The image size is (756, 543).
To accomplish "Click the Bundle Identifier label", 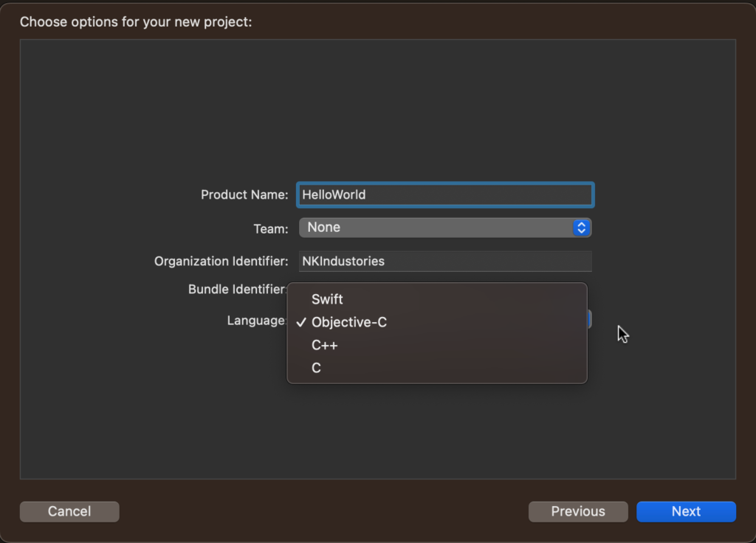I will [238, 289].
